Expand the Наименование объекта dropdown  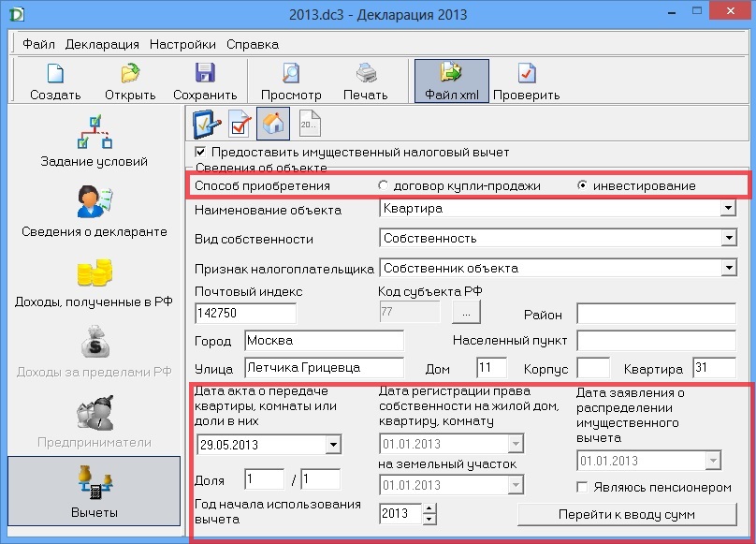(728, 208)
